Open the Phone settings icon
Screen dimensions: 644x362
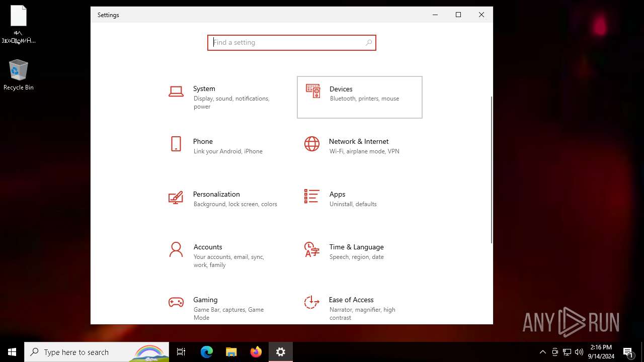coord(176,144)
